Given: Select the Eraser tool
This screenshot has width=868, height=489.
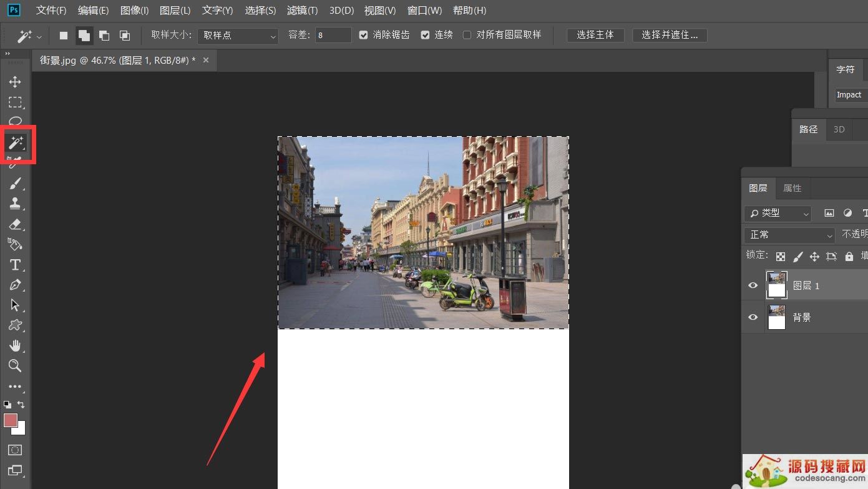Looking at the screenshot, I should 16,224.
